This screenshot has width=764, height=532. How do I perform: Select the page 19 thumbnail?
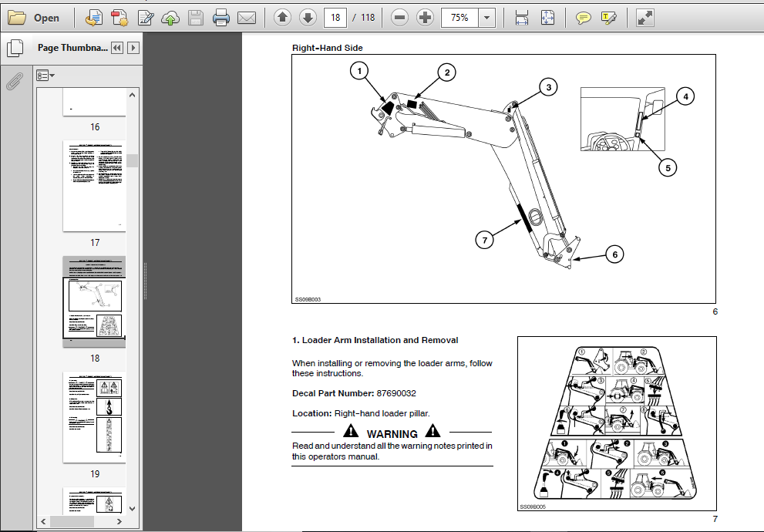pyautogui.click(x=95, y=417)
